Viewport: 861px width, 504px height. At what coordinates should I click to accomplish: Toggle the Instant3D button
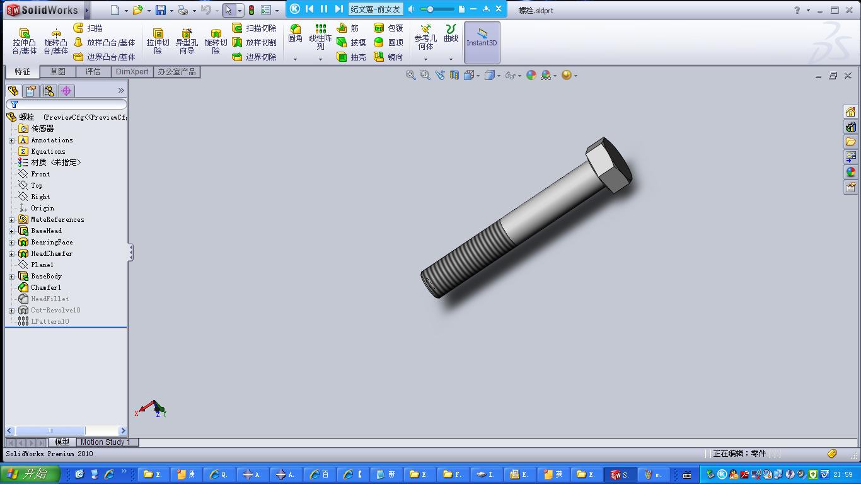(482, 42)
